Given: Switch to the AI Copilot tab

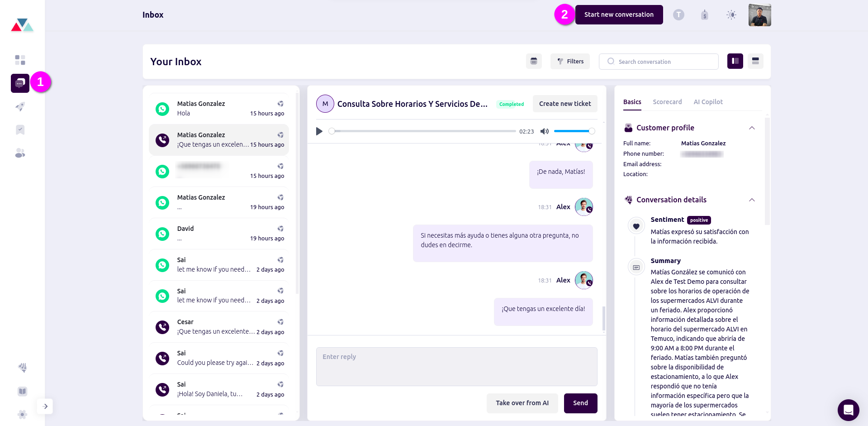Looking at the screenshot, I should (x=708, y=102).
